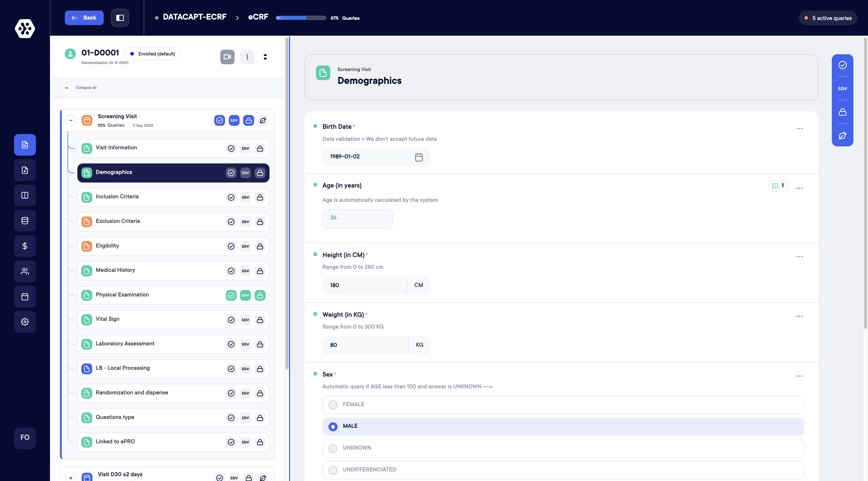Screen dimensions: 868x481
Task: Open the Inclusion Criteria form
Action: (x=117, y=197)
